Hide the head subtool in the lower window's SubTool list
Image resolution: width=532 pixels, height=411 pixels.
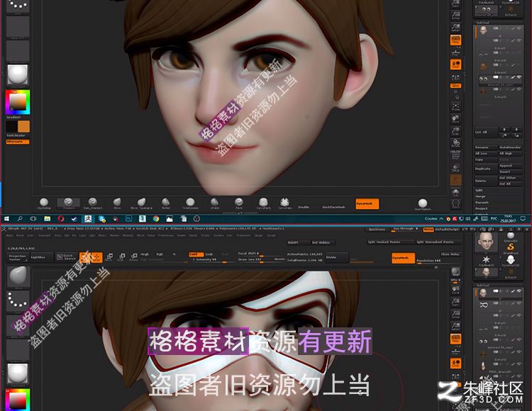[519, 291]
